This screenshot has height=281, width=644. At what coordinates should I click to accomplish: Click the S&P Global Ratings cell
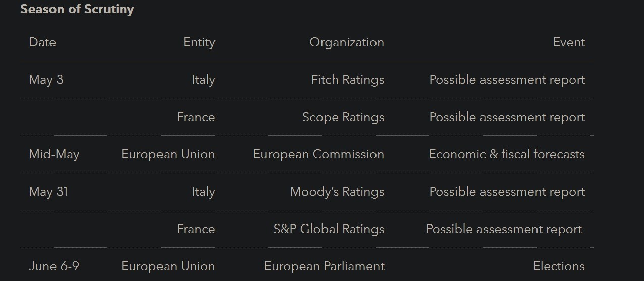(x=329, y=229)
